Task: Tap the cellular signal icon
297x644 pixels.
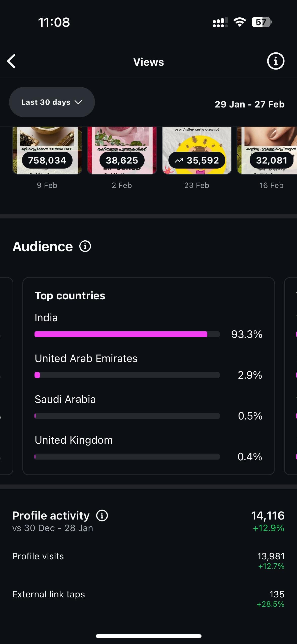Action: coord(220,22)
